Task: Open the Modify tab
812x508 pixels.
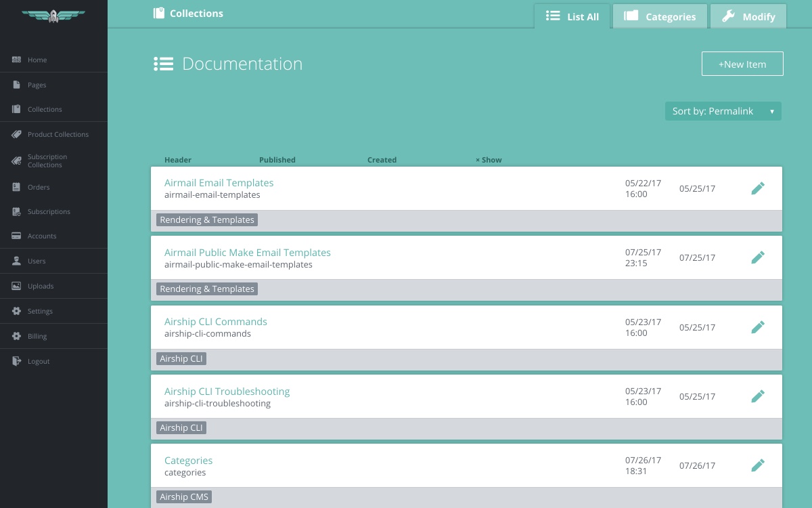Action: [x=748, y=16]
